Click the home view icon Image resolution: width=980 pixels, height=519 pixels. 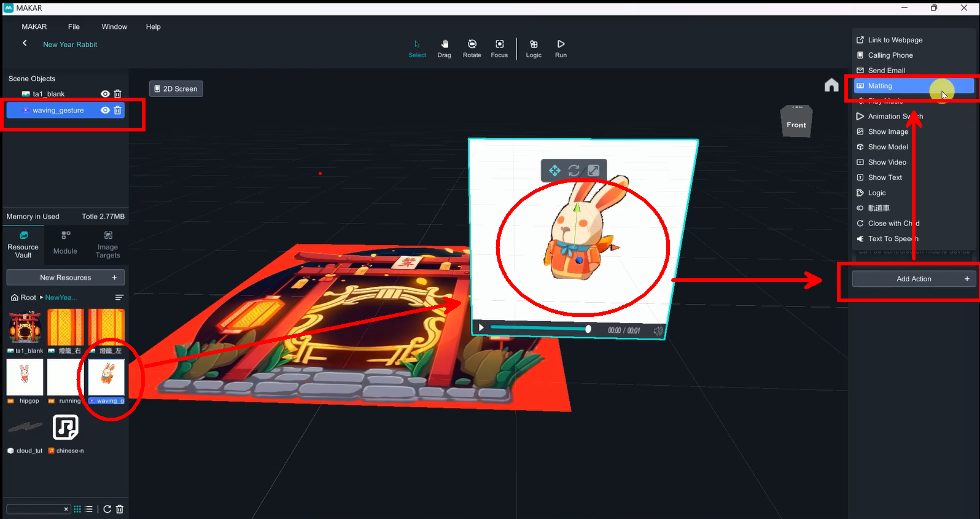click(x=831, y=85)
